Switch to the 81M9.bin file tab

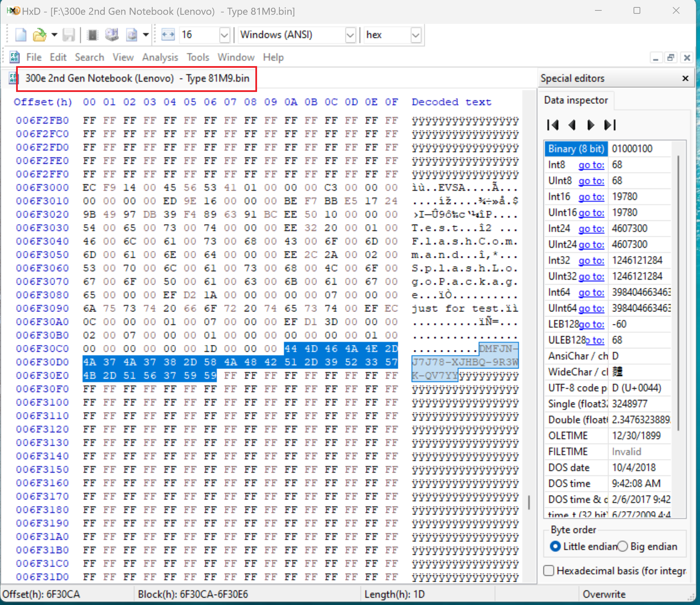[137, 79]
